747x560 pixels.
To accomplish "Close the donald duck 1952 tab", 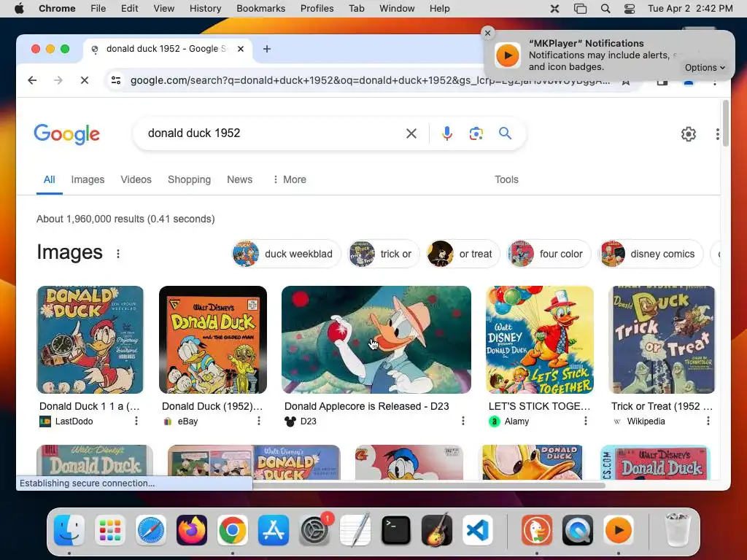I will tap(241, 49).
